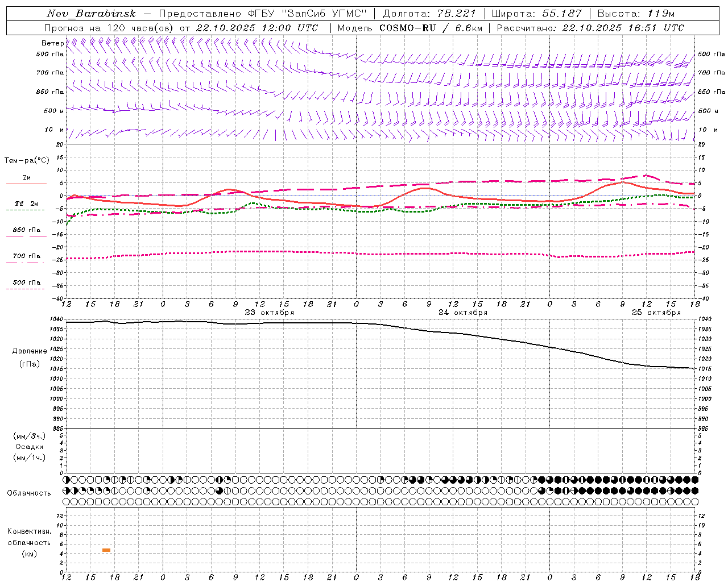Image resolution: width=728 pixels, height=582 pixels.
Task: Select the model name "COSMO-RU / 6.6км"
Action: click(x=431, y=28)
